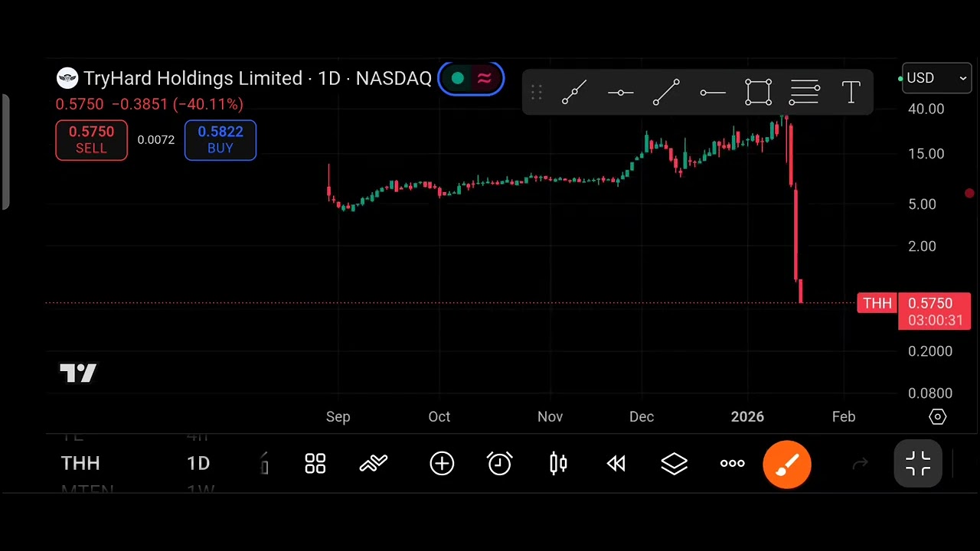The image size is (980, 551).
Task: Click the -40.11% change value
Action: tap(207, 104)
